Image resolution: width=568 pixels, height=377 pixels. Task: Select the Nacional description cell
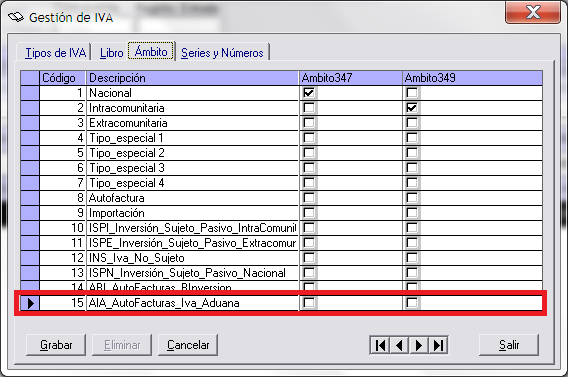[x=192, y=93]
